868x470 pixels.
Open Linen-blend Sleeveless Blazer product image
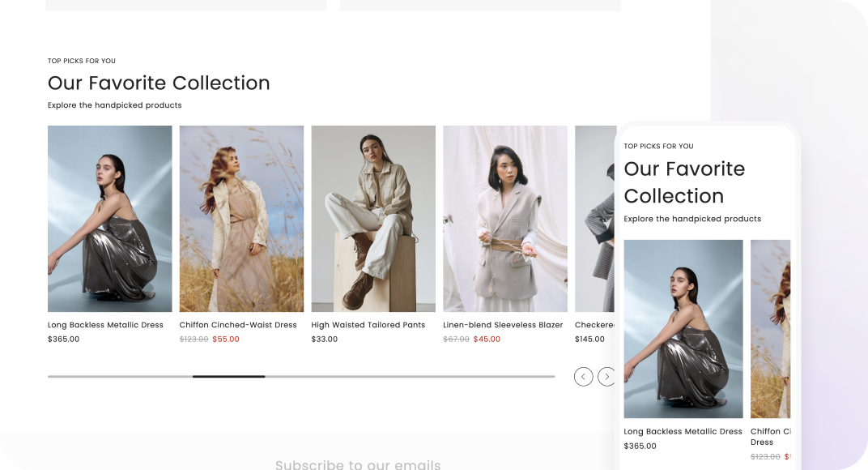pos(505,218)
